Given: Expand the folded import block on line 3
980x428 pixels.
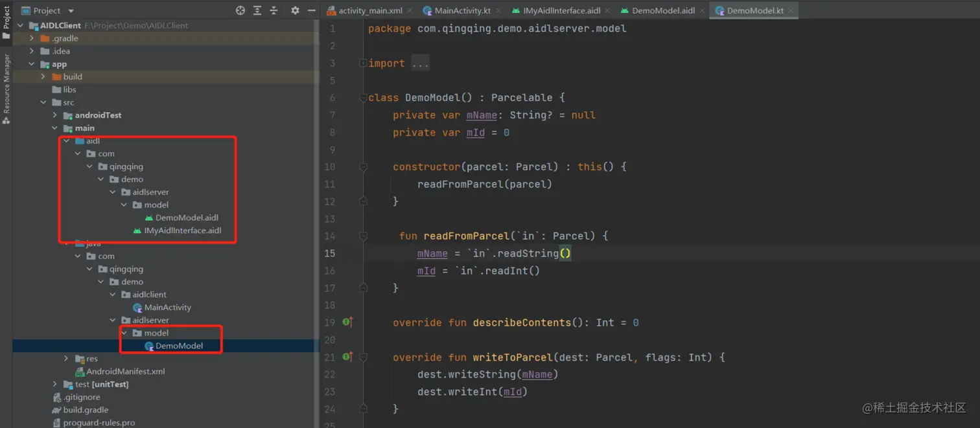Looking at the screenshot, I should (x=364, y=63).
